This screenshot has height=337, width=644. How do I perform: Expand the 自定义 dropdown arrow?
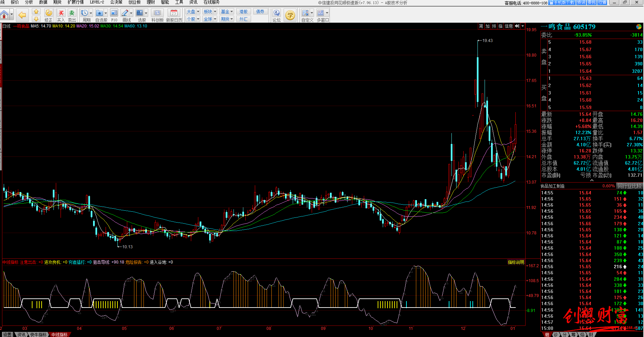[x=312, y=13]
